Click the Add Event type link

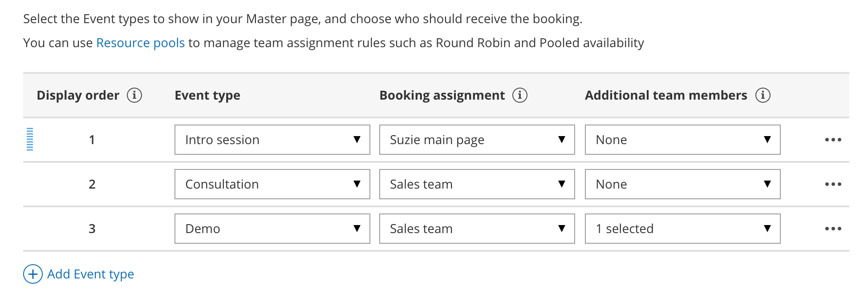click(90, 274)
